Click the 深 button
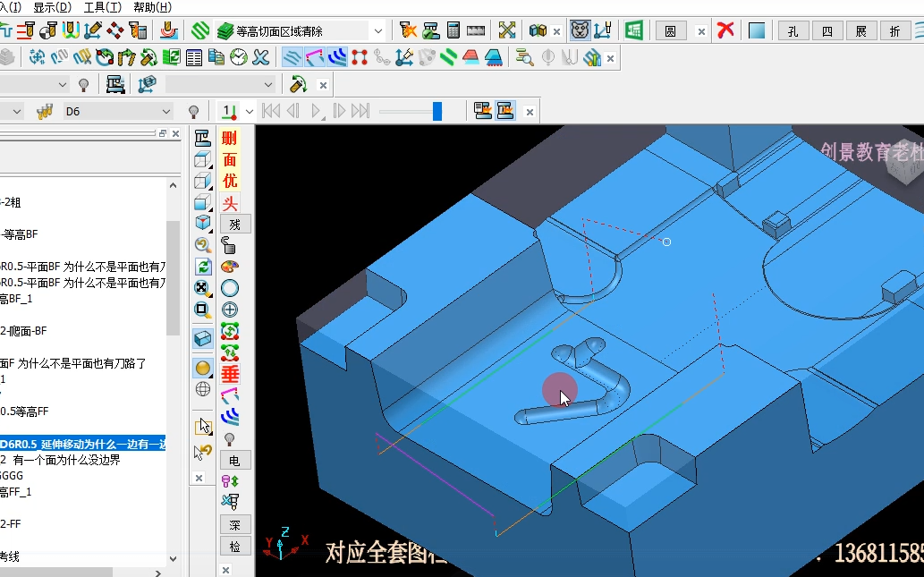This screenshot has width=924, height=577. click(x=235, y=524)
